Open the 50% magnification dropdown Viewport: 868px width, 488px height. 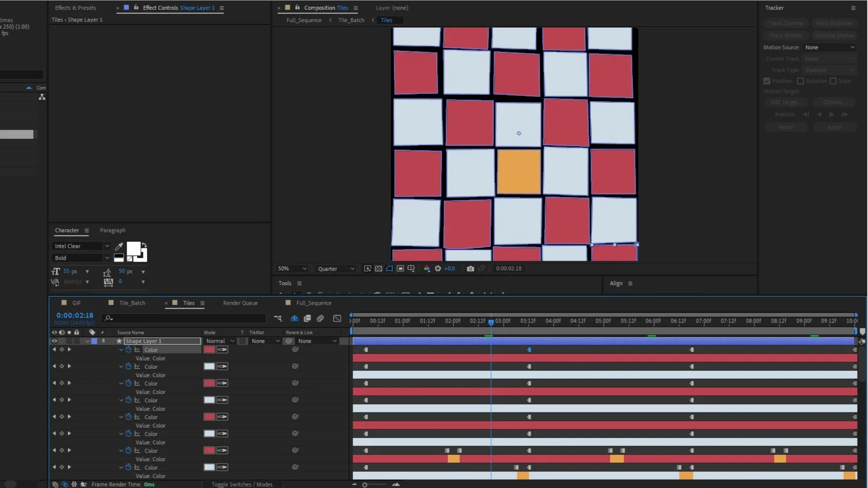pyautogui.click(x=292, y=269)
